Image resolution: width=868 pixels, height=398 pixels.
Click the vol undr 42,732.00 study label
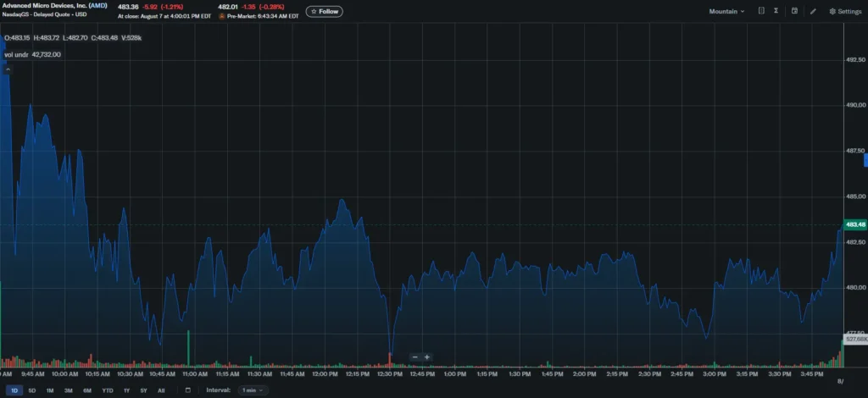(x=33, y=55)
